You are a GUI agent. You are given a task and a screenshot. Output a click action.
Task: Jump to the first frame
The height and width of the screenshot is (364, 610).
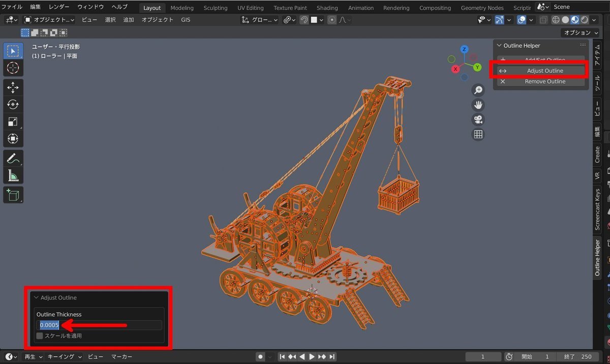(283, 357)
